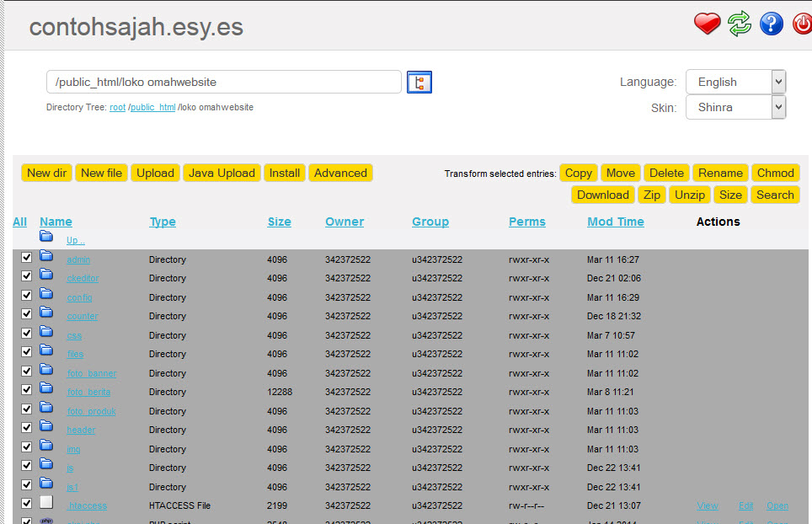Expand the Skin dropdown showing Shinra
The image size is (812, 524).
tap(735, 107)
